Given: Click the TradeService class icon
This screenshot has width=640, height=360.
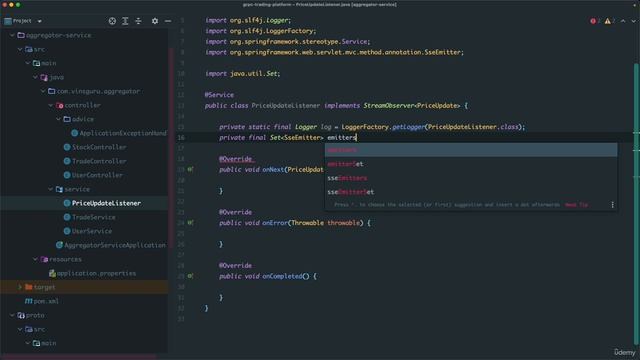Looking at the screenshot, I should click(67, 217).
